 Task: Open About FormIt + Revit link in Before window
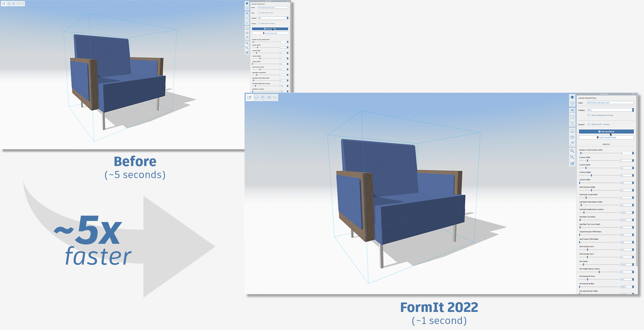[x=267, y=13]
